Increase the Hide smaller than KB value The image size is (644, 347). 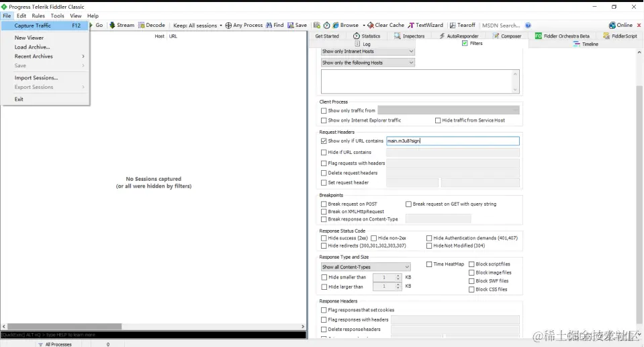click(x=398, y=276)
